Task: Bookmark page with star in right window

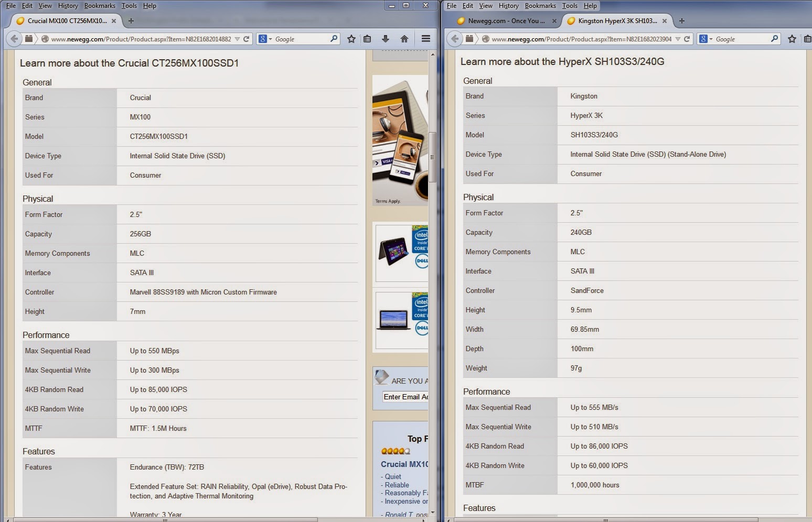Action: coord(792,39)
